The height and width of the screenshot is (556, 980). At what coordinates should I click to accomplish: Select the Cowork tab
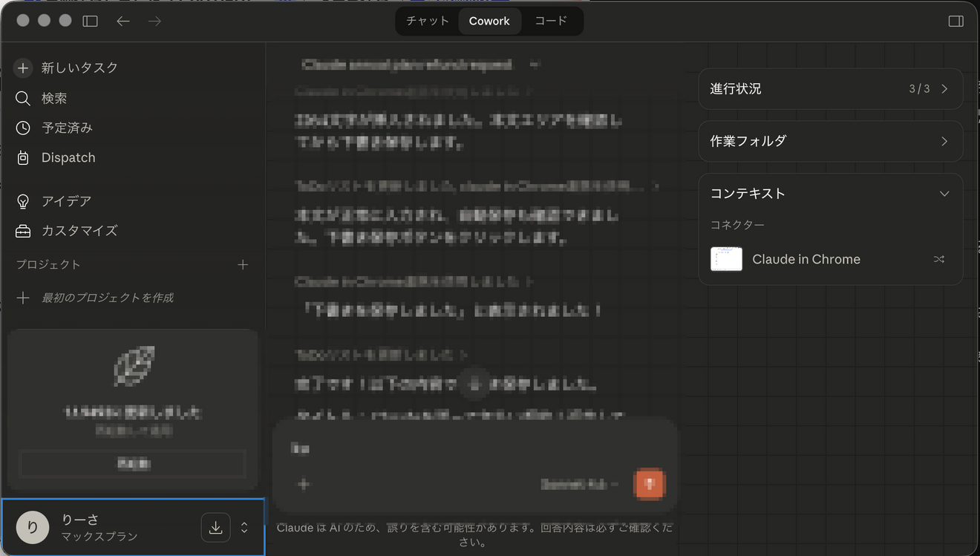click(x=489, y=21)
